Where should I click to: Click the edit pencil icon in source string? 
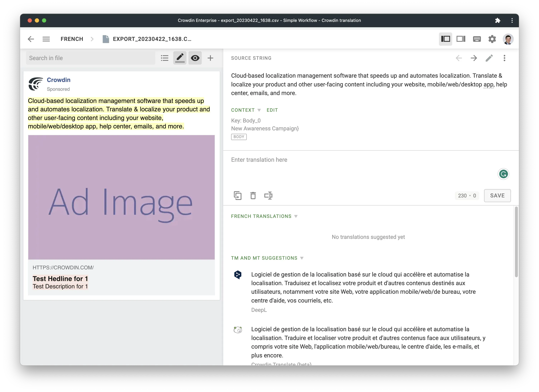[x=489, y=58]
